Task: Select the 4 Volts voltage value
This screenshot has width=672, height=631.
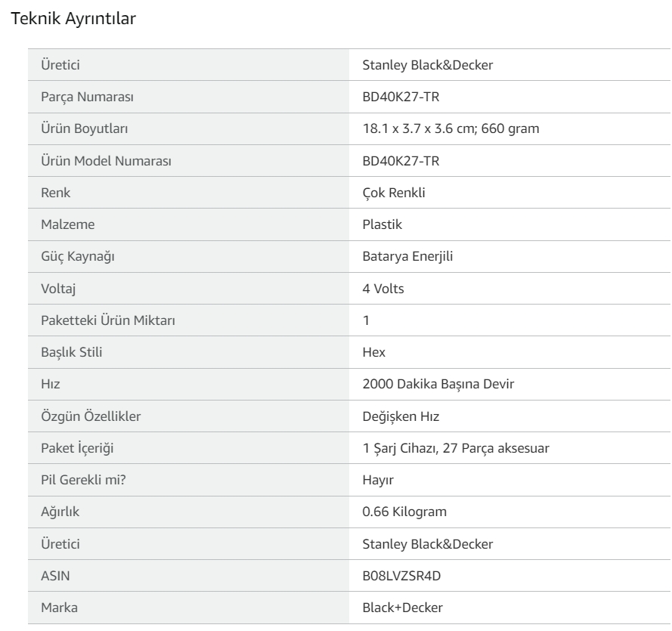Action: coord(383,289)
